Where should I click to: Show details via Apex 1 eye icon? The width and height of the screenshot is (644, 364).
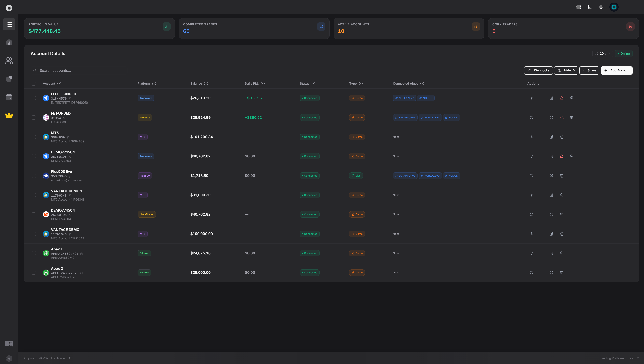[x=531, y=253]
